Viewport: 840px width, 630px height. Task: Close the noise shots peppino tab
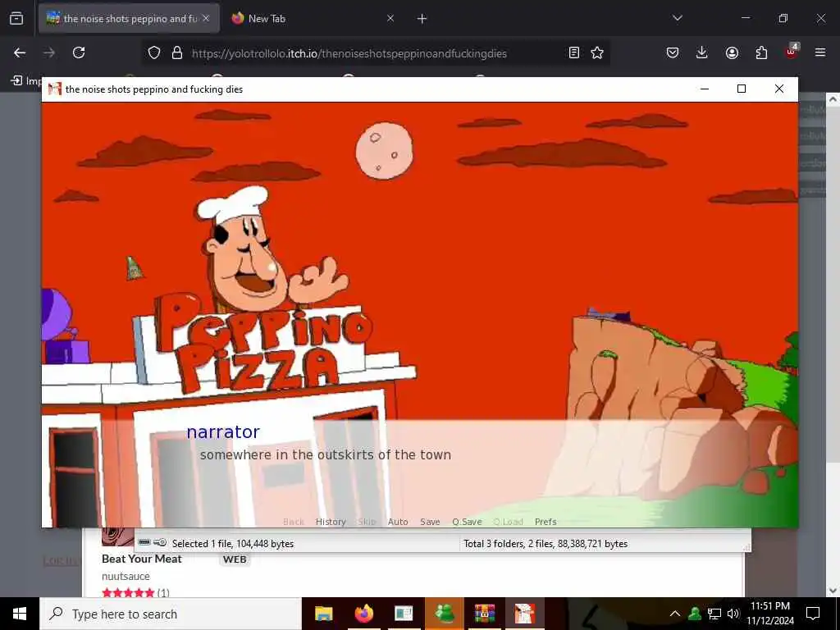point(206,18)
